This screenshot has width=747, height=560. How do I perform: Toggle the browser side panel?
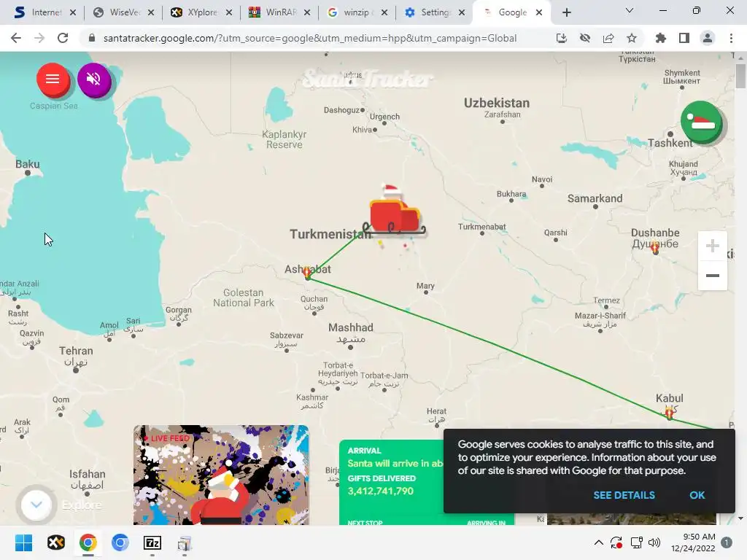point(684,38)
